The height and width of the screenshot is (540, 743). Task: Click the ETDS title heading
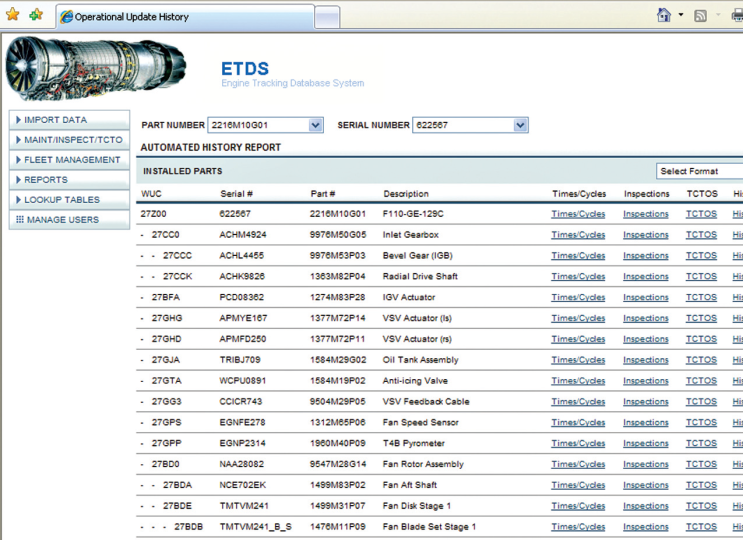[x=245, y=69]
